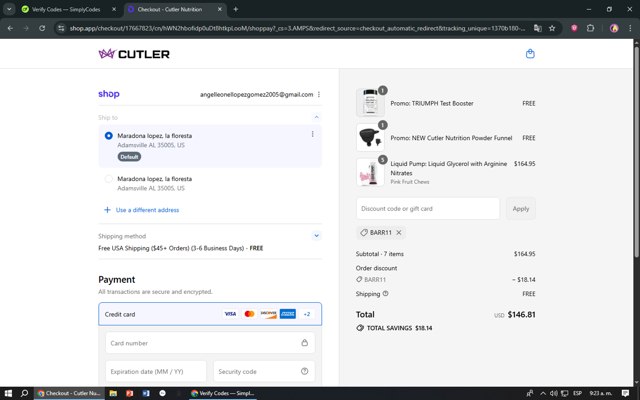640x400 pixels.
Task: Open account options next to email address
Action: click(x=319, y=94)
